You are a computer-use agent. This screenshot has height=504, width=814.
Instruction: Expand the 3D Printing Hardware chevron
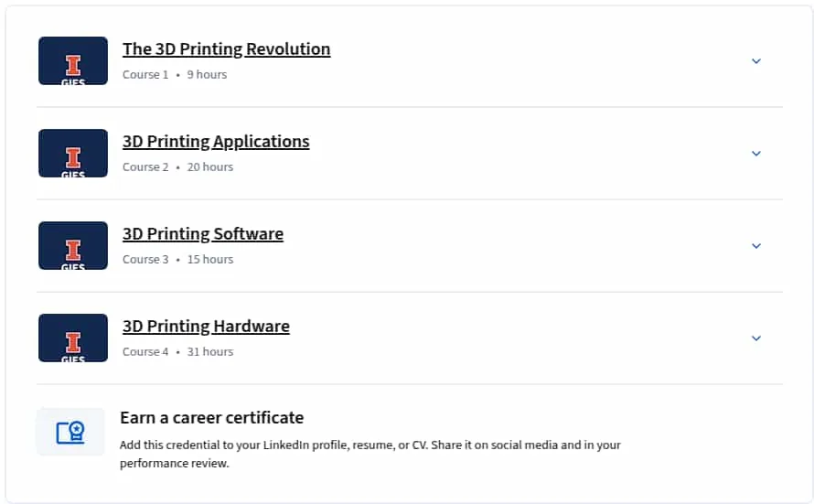(x=756, y=338)
